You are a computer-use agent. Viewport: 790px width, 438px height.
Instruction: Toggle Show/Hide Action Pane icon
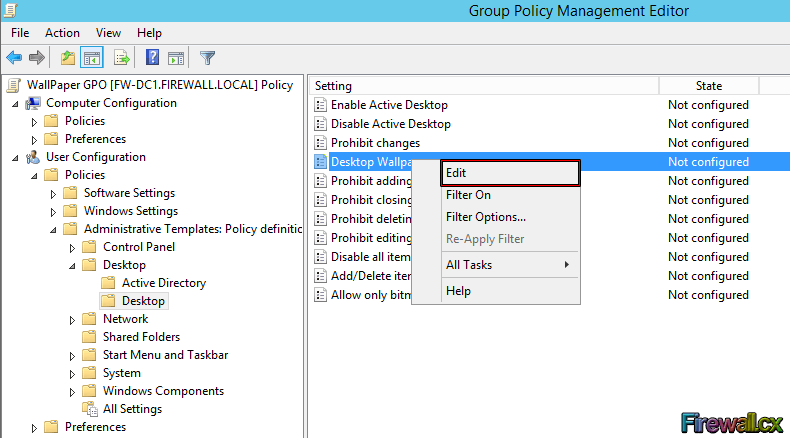(x=176, y=58)
